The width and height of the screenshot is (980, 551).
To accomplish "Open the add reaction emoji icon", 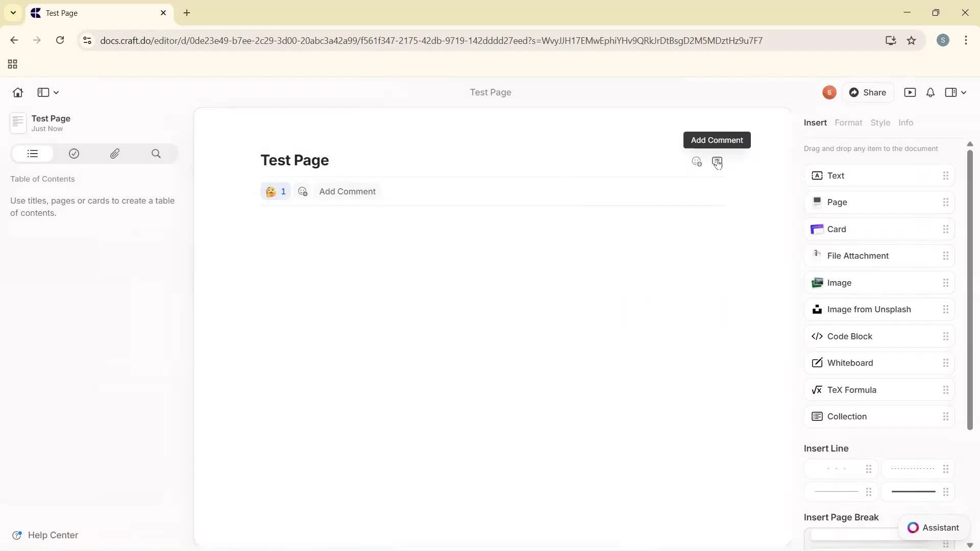I will tap(303, 191).
